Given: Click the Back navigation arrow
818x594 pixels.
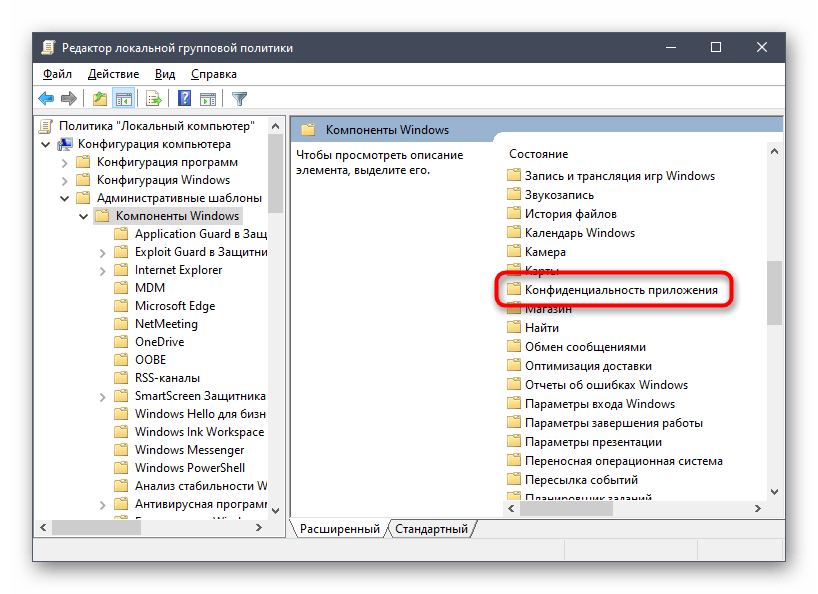Looking at the screenshot, I should 45,98.
